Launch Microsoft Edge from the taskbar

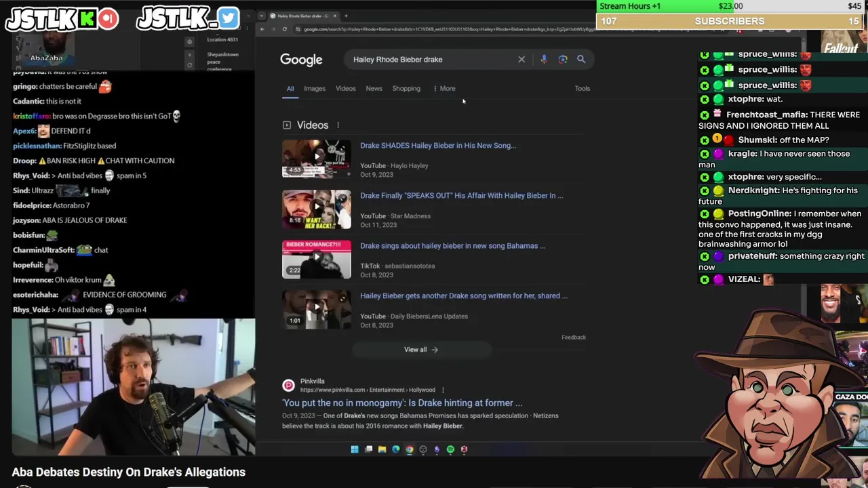pyautogui.click(x=395, y=449)
